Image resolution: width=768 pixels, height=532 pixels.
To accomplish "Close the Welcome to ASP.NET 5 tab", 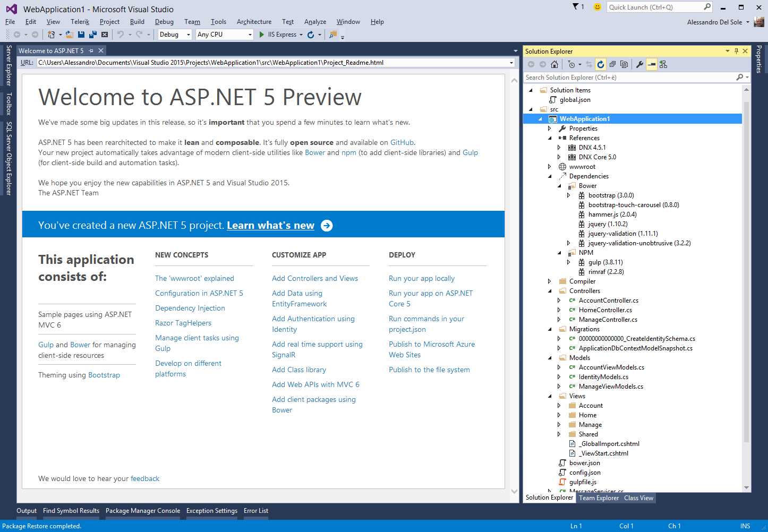I will 100,50.
